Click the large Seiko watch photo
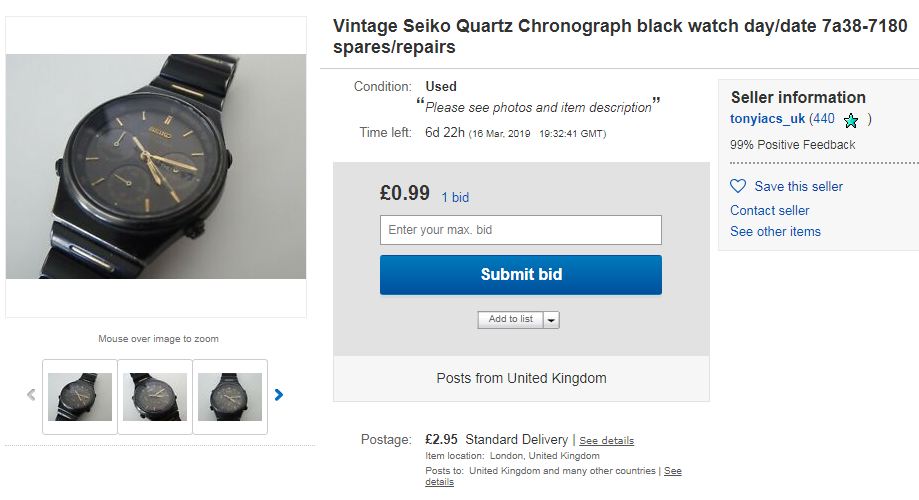This screenshot has width=919, height=500. click(156, 166)
